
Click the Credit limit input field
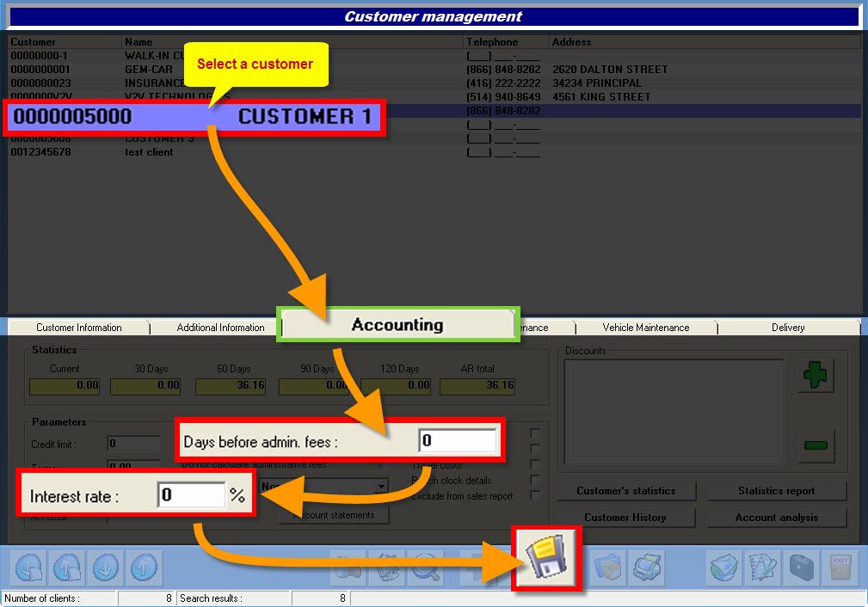click(x=134, y=444)
